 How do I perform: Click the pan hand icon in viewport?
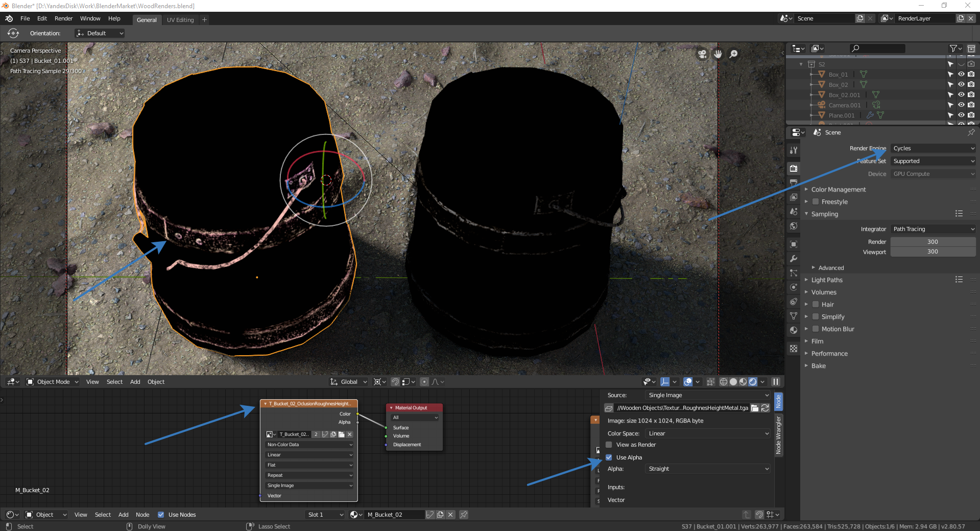click(718, 54)
